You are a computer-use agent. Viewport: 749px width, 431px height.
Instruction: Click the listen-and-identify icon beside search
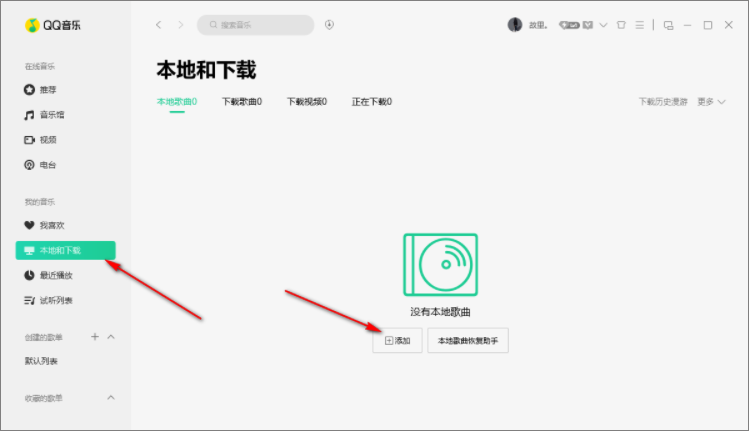[x=329, y=25]
